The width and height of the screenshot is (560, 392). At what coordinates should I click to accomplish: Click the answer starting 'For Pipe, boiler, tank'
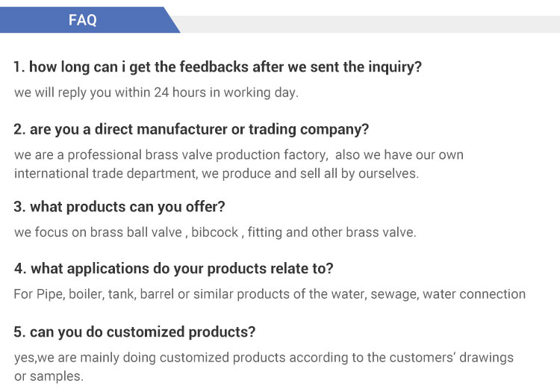coord(269,294)
